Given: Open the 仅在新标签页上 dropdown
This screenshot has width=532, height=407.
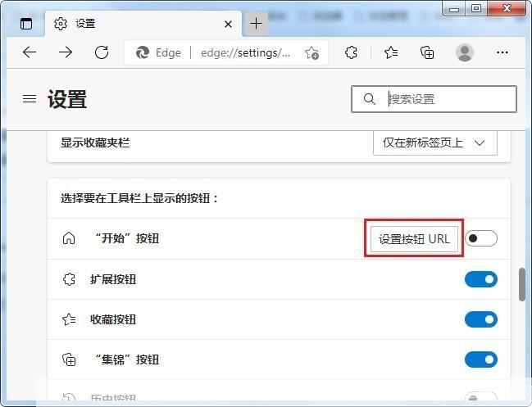Looking at the screenshot, I should pos(435,143).
